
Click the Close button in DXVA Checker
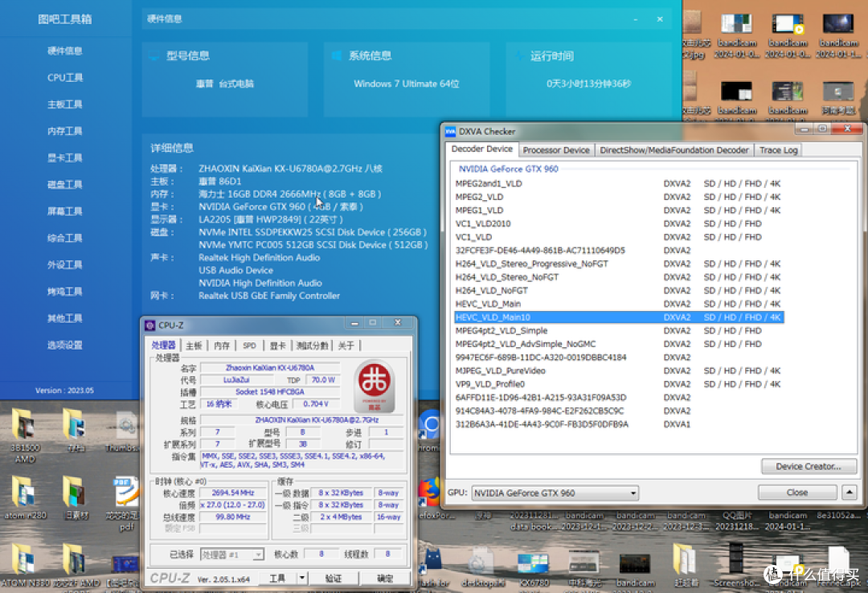pos(797,493)
